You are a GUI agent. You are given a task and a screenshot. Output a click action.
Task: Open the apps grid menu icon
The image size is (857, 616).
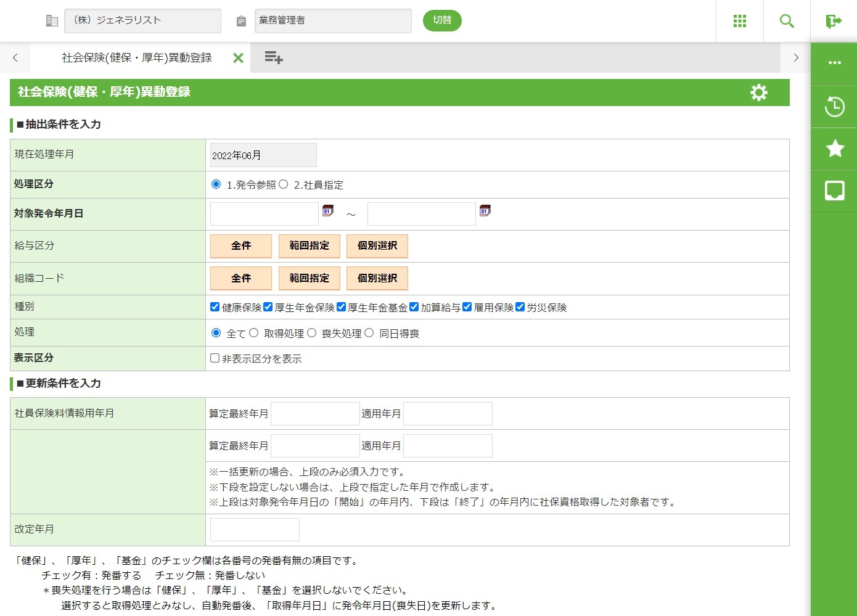739,21
